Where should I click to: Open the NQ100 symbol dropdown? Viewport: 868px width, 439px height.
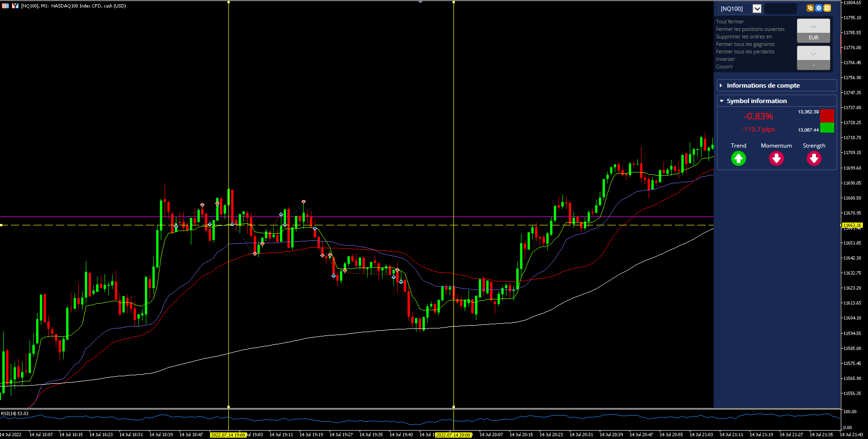tap(757, 8)
